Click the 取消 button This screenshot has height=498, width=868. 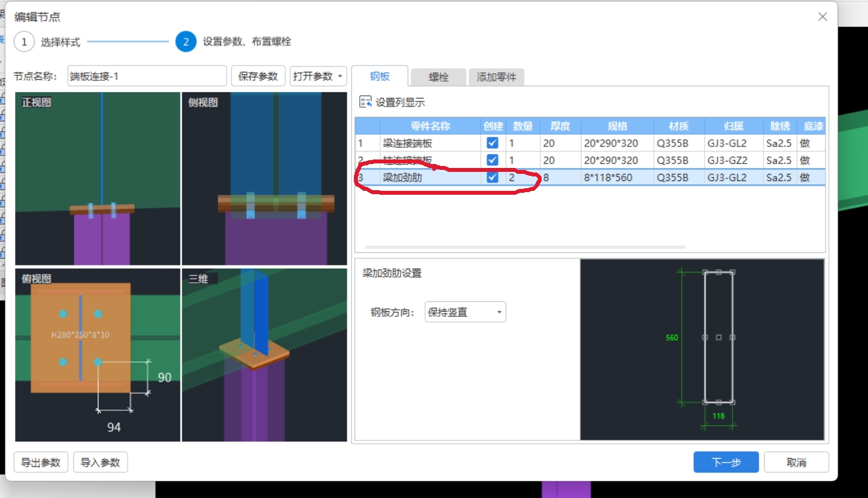[x=796, y=462]
